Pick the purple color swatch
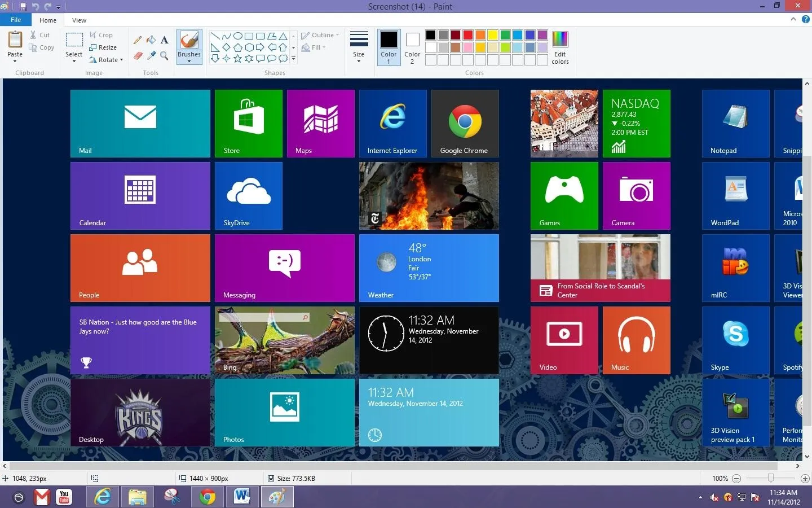812x508 pixels. pyautogui.click(x=542, y=35)
